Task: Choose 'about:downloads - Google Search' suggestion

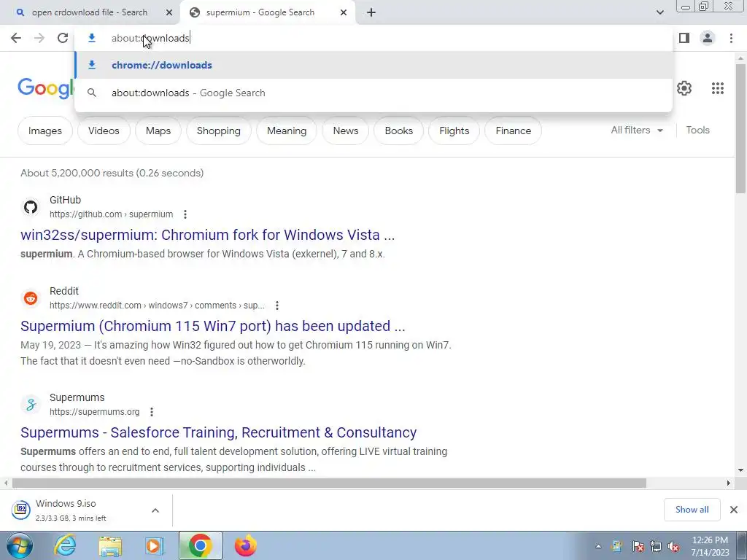Action: [x=373, y=93]
